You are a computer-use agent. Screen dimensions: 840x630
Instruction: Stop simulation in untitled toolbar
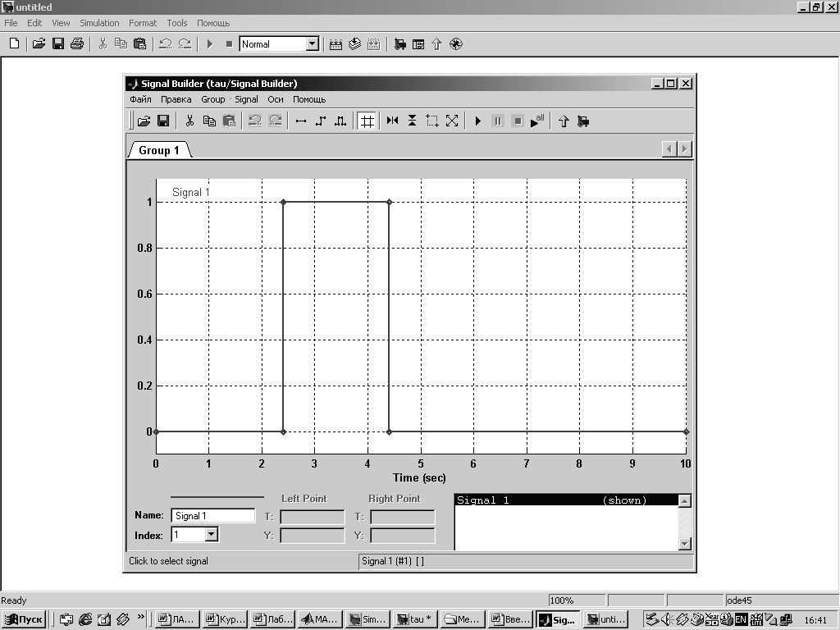coord(230,44)
